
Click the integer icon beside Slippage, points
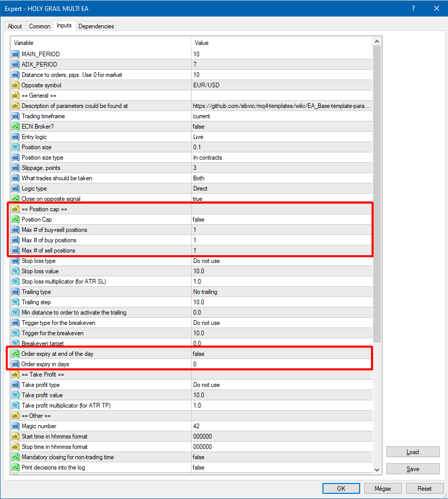(16, 168)
